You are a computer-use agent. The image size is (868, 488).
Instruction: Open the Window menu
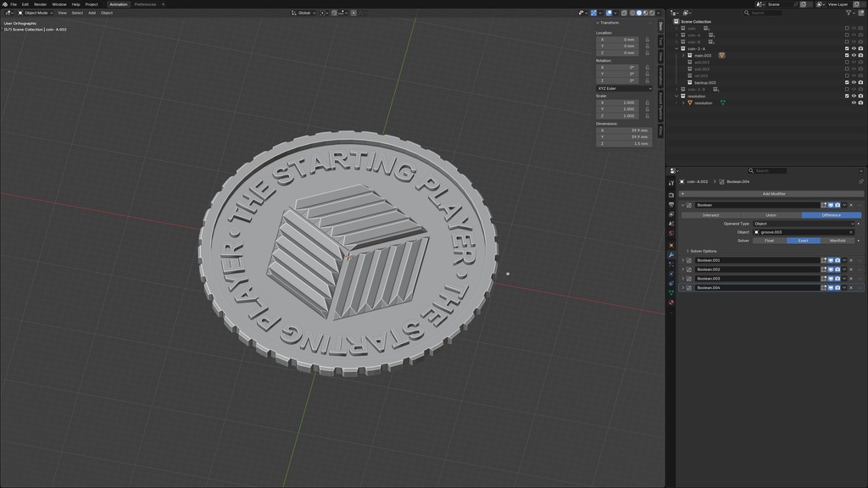(x=59, y=4)
